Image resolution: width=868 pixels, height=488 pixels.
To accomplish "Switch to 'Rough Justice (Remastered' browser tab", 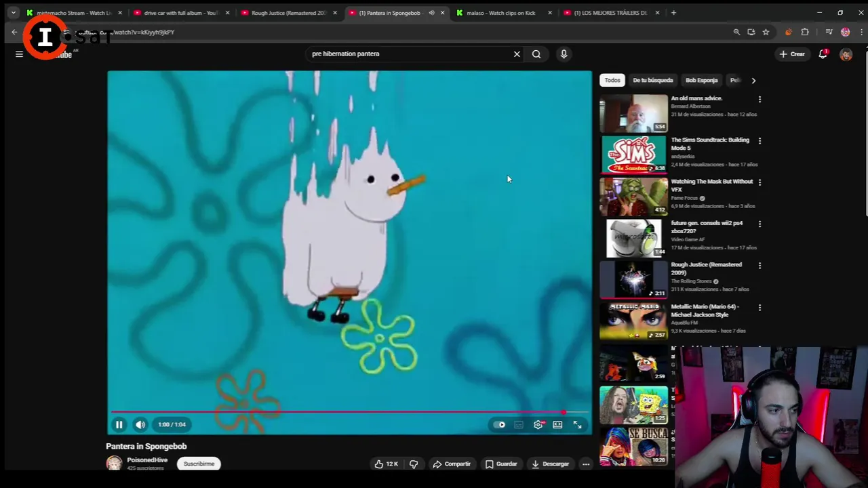I will [288, 13].
